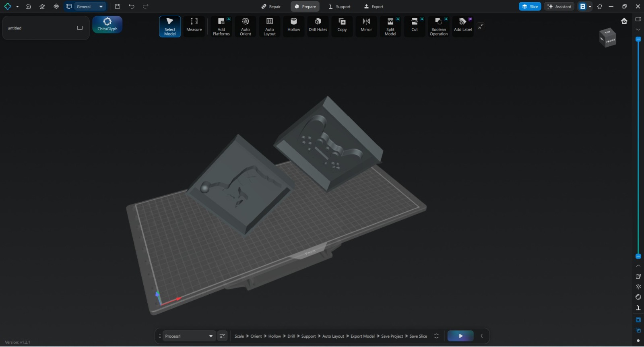Click the view orientation cube

[x=608, y=38]
